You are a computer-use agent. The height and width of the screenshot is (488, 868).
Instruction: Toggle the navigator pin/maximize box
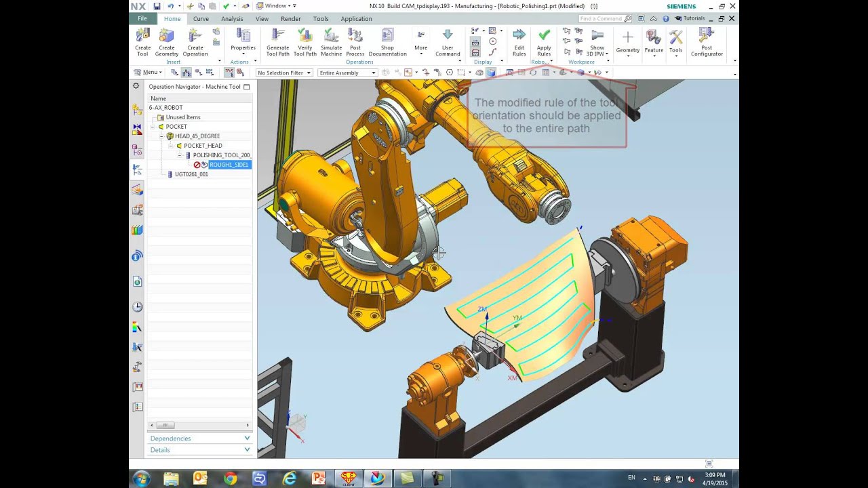(x=246, y=87)
